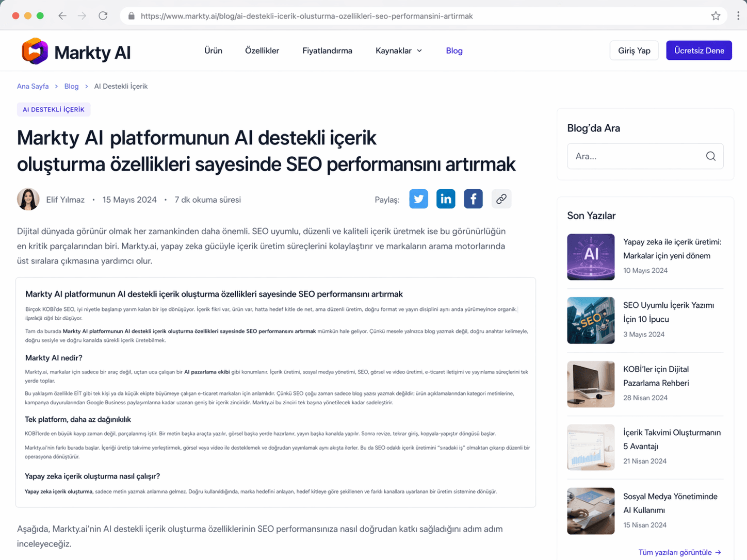Open the SEO Uyumlu İçerik Yazımı thumbnail
The height and width of the screenshot is (560, 747).
591,320
